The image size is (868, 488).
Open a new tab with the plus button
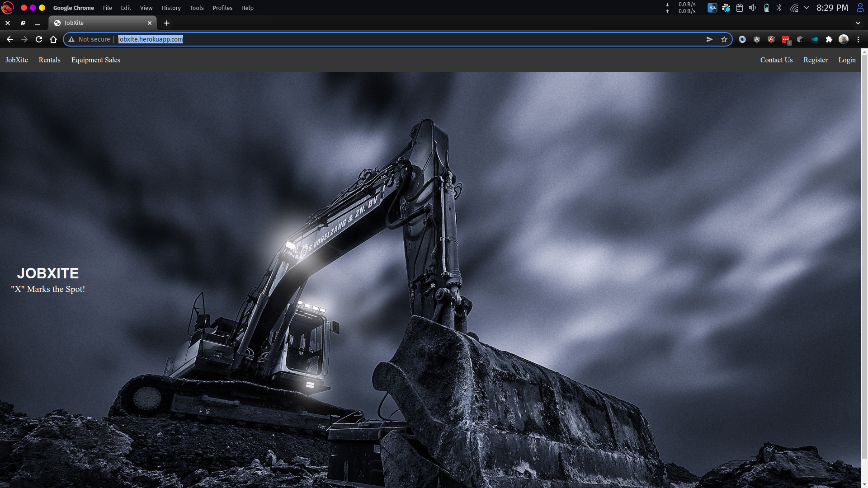click(x=167, y=23)
